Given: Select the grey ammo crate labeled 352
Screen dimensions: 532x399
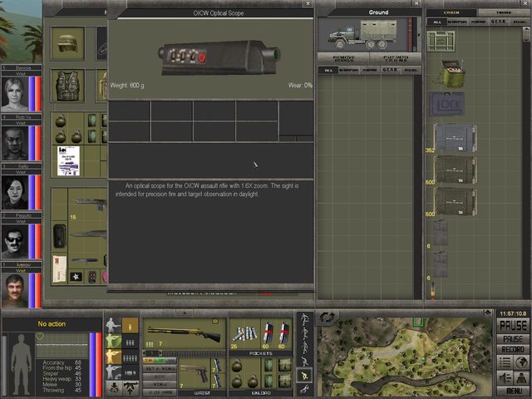Looking at the screenshot, I should click(455, 138).
